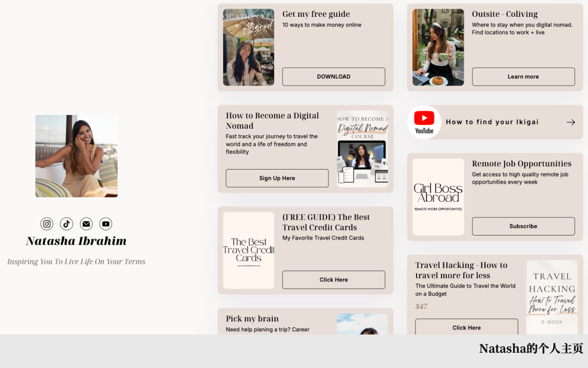Click Learn more on Outsite Coliving card

(523, 77)
